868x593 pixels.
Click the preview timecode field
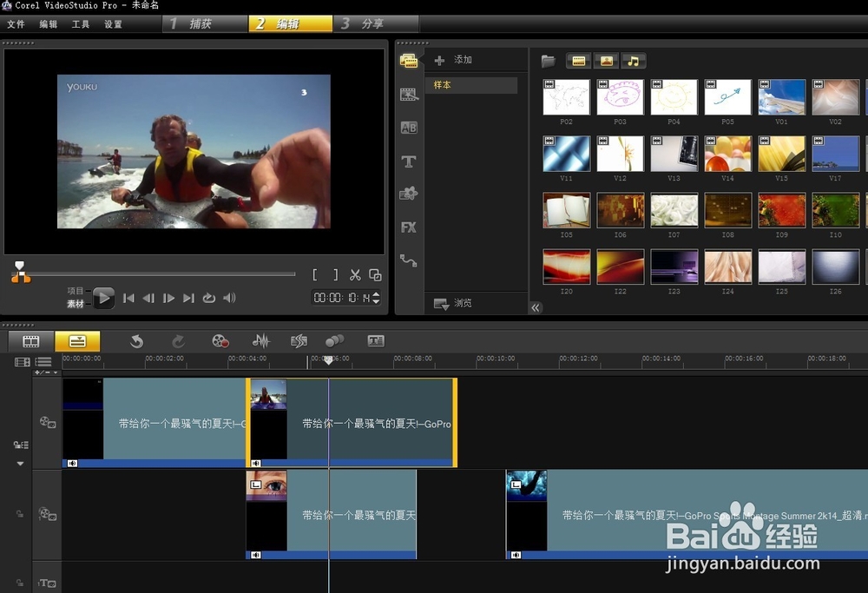tap(342, 298)
